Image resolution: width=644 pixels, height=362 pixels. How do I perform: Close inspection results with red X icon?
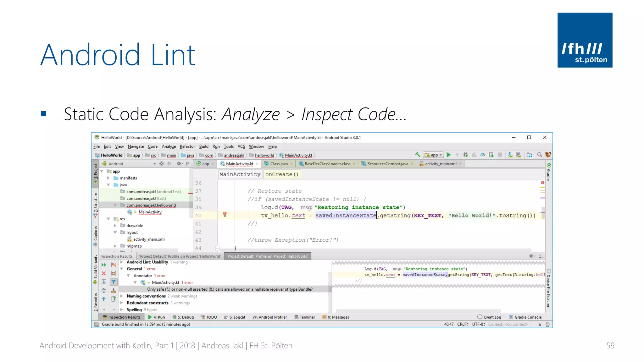click(103, 273)
